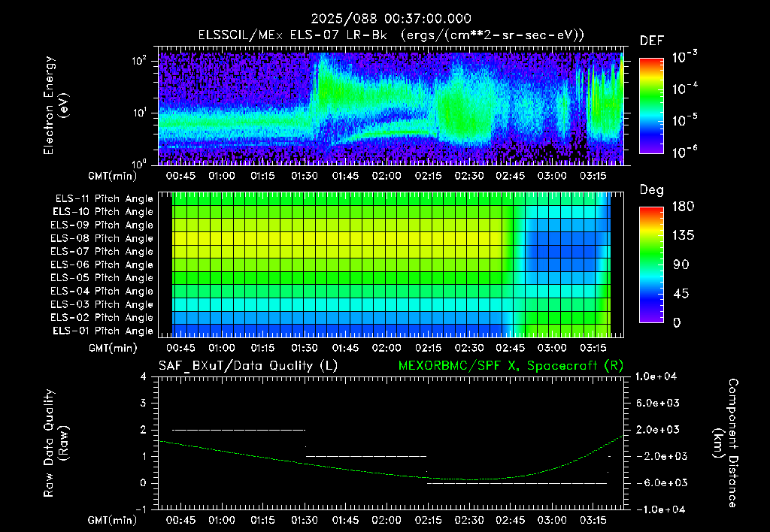This screenshot has height=532, width=770.
Task: Click the data quality level 0 line segment
Action: pyautogui.click(x=517, y=483)
